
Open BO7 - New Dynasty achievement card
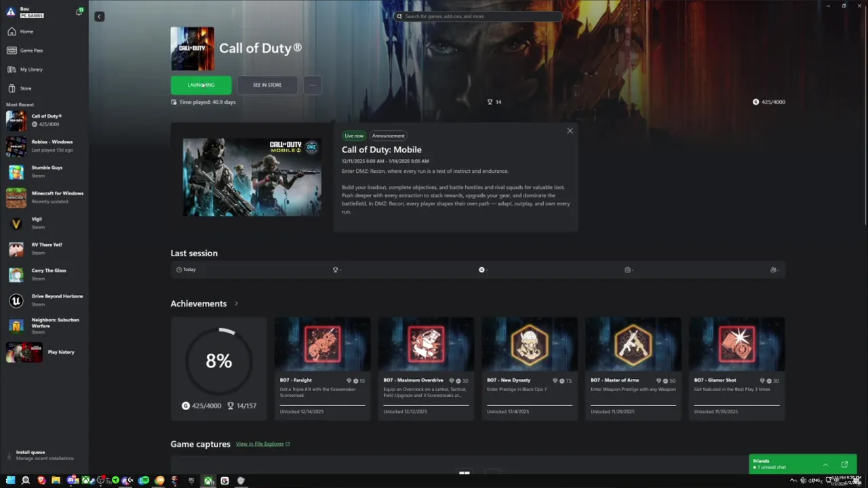(x=530, y=369)
